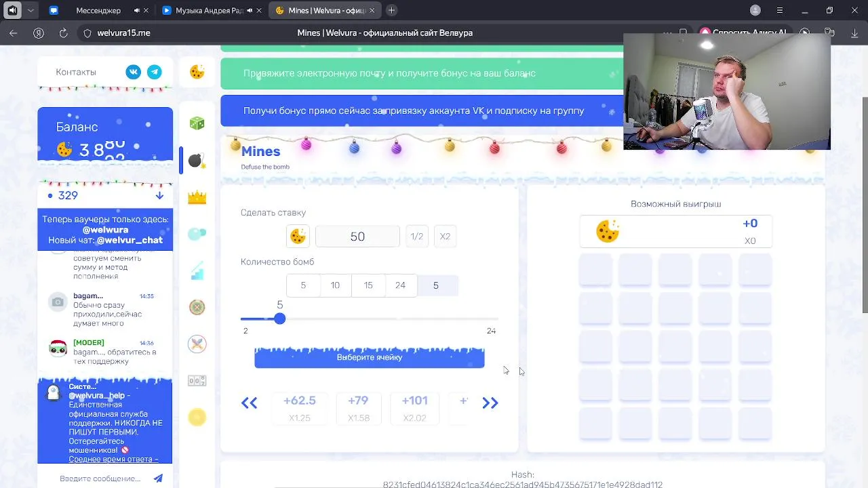The width and height of the screenshot is (868, 488).
Task: Click the bet amount field showing 50
Action: pos(357,236)
